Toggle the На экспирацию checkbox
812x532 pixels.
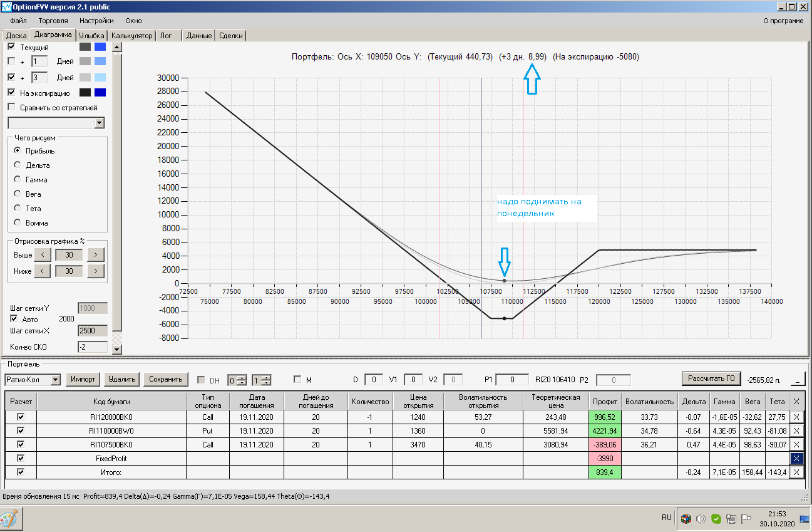click(x=11, y=93)
